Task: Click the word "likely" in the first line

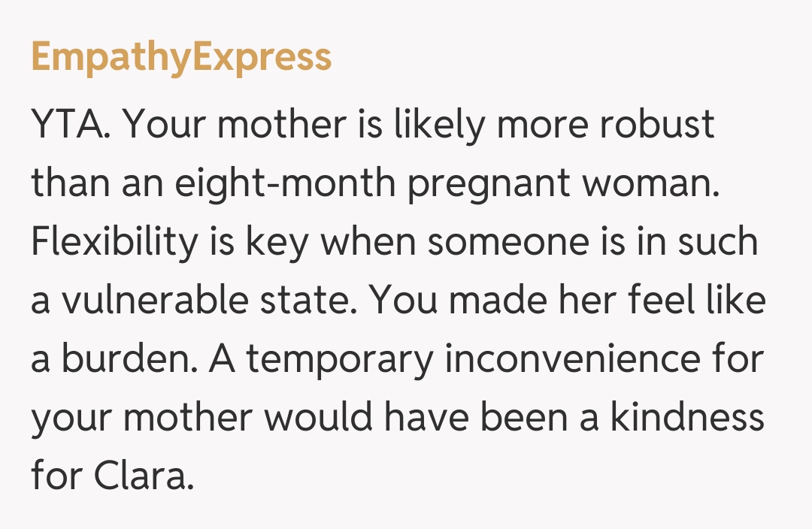Action: (441, 125)
